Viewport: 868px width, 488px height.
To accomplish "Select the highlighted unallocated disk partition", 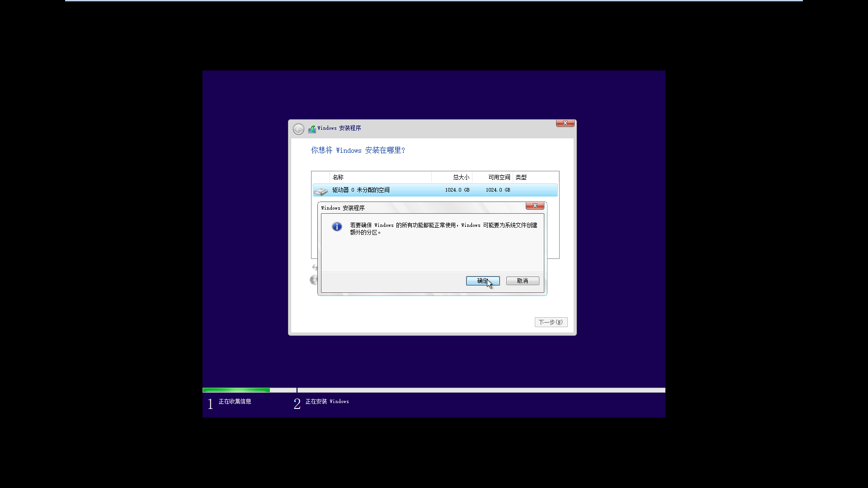I will (x=434, y=189).
